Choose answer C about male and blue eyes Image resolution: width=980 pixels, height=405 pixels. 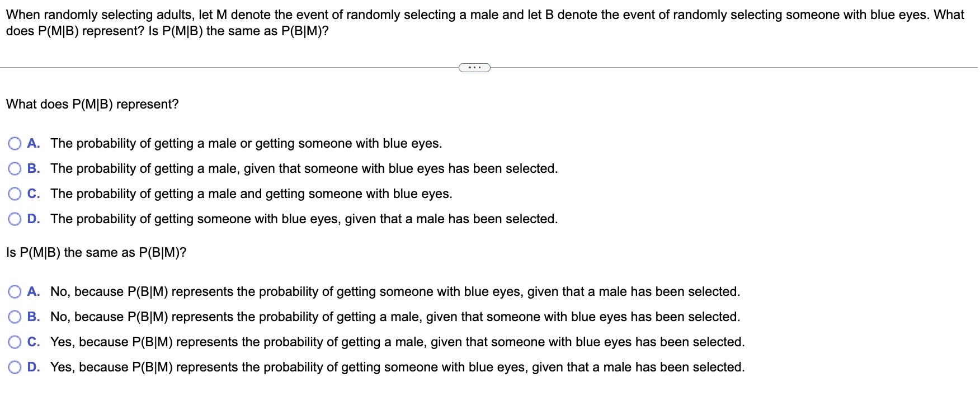point(14,194)
